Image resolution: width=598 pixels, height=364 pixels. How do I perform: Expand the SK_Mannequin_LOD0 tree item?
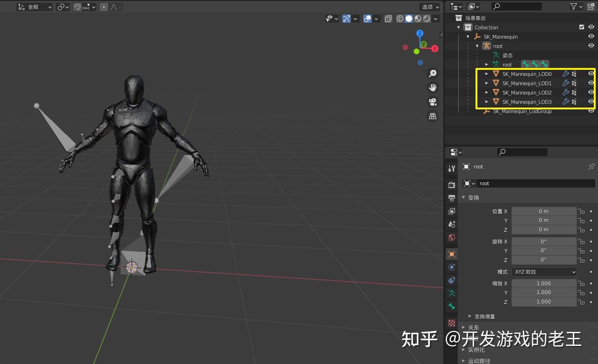click(486, 74)
